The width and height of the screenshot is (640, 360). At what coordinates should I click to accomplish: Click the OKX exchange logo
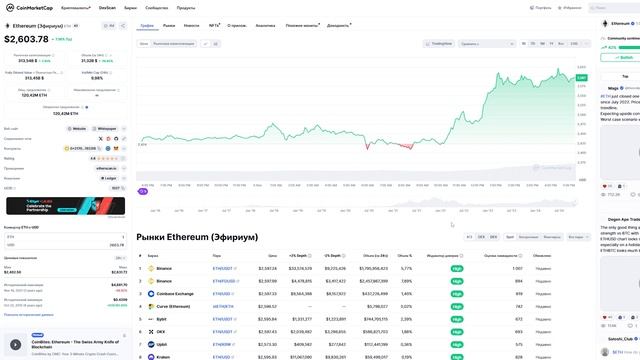[151, 332]
